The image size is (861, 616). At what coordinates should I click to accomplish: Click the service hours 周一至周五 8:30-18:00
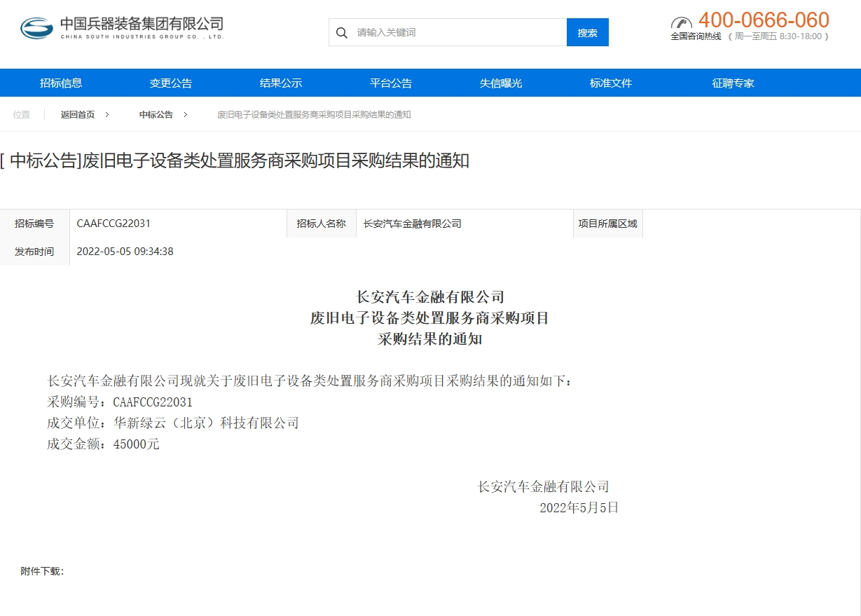[x=778, y=36]
